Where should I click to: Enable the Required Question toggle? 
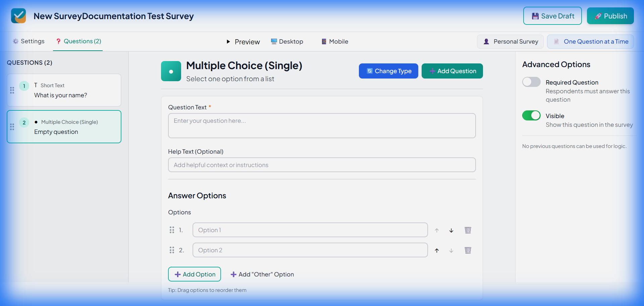point(531,82)
